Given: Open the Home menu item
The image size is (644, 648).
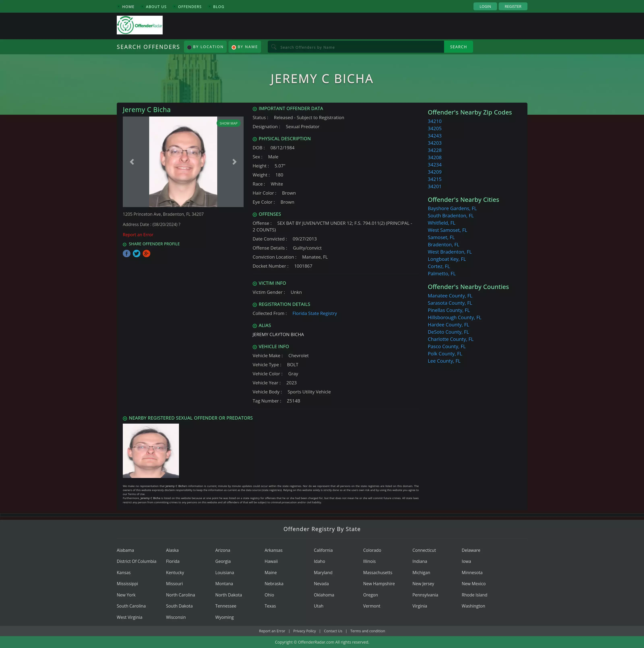Looking at the screenshot, I should pyautogui.click(x=128, y=7).
